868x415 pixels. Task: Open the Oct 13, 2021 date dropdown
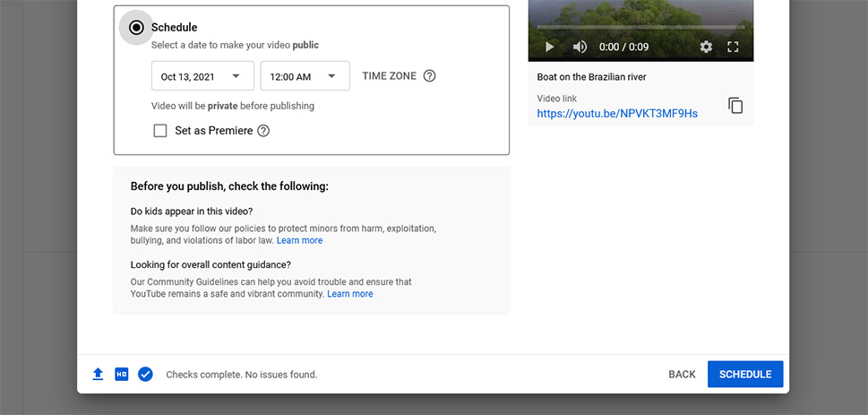tap(202, 76)
